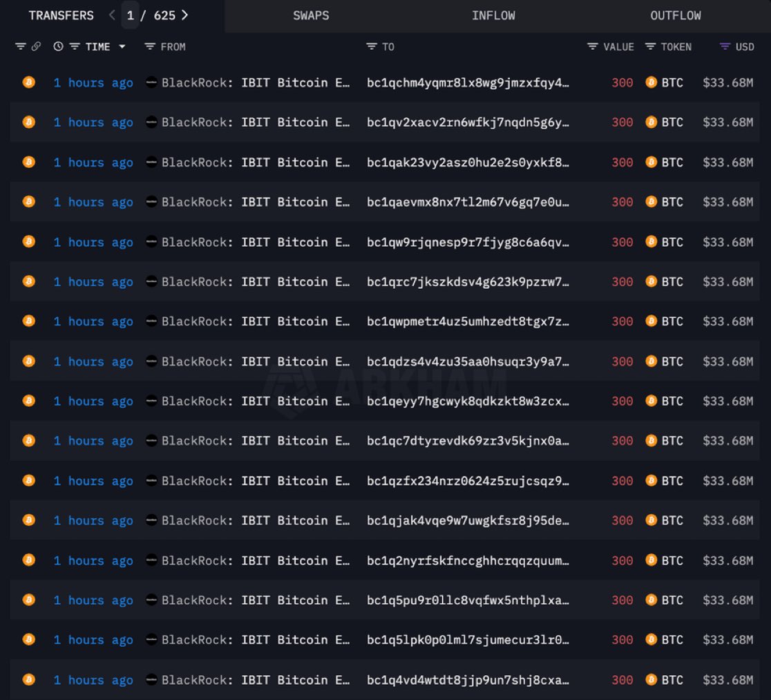
Task: Switch to the SWAPS tab
Action: click(x=311, y=15)
